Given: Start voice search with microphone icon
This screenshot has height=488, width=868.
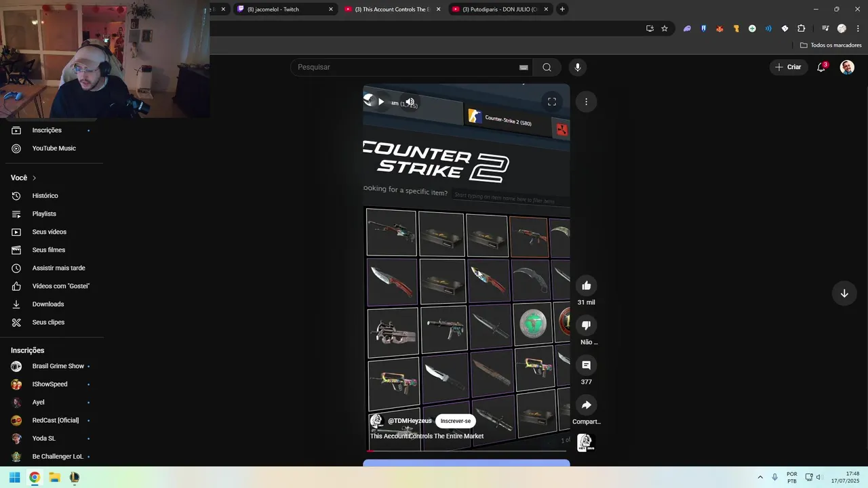Looking at the screenshot, I should (x=578, y=67).
